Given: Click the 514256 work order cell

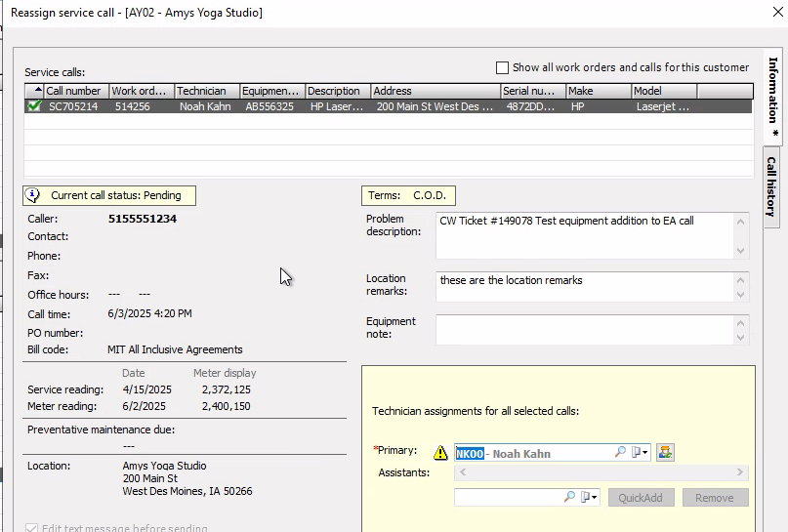Looking at the screenshot, I should [132, 106].
